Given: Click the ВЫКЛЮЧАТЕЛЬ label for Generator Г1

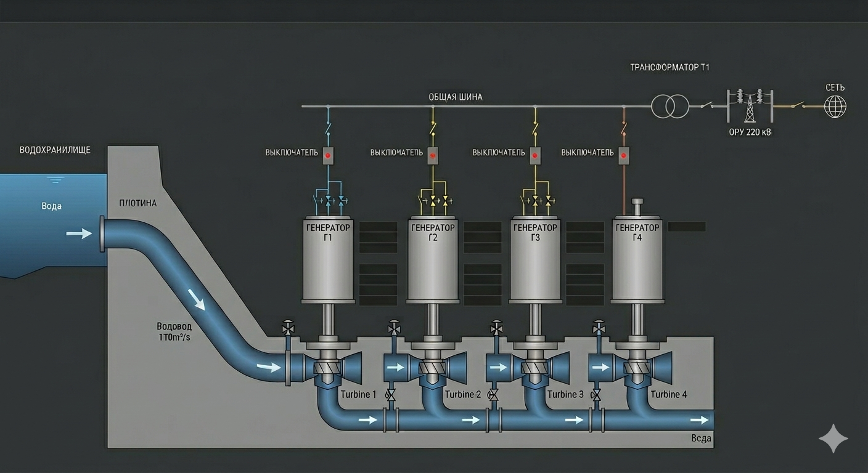Looking at the screenshot, I should [292, 152].
